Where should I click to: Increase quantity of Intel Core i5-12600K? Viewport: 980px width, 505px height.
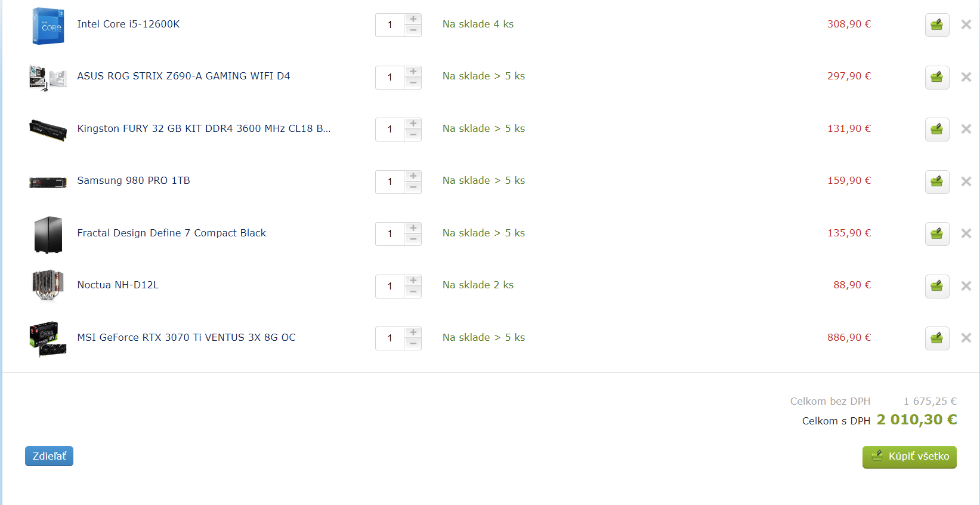click(413, 19)
